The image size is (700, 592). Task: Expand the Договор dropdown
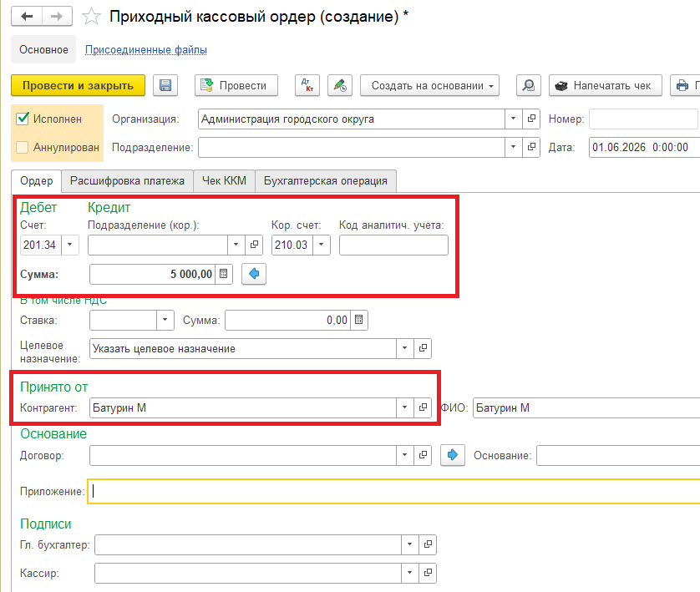(x=405, y=455)
